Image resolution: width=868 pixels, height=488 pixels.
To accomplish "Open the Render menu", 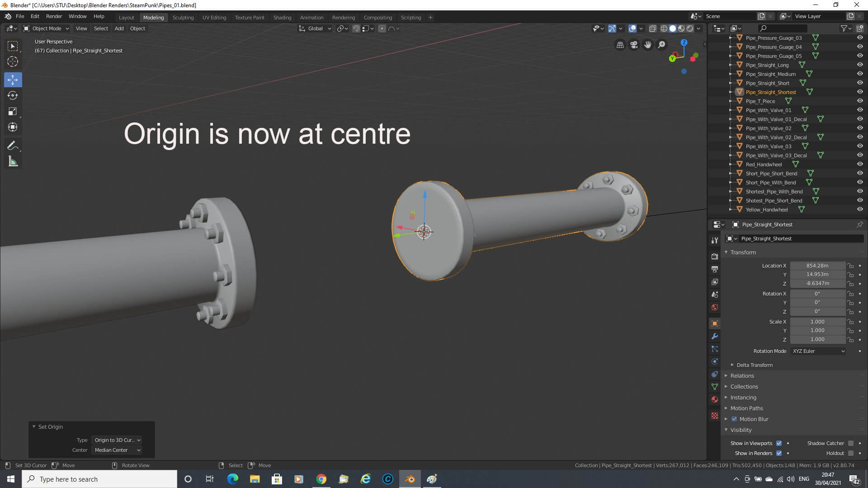I will point(54,16).
